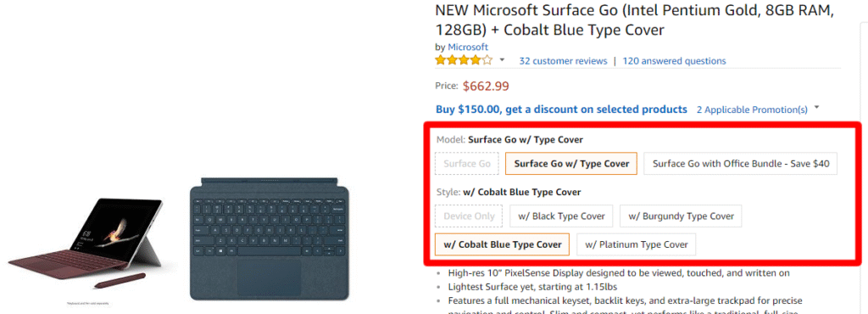The image size is (868, 314).
Task: Open 2 Applicable Promotion(s) link
Action: click(752, 109)
